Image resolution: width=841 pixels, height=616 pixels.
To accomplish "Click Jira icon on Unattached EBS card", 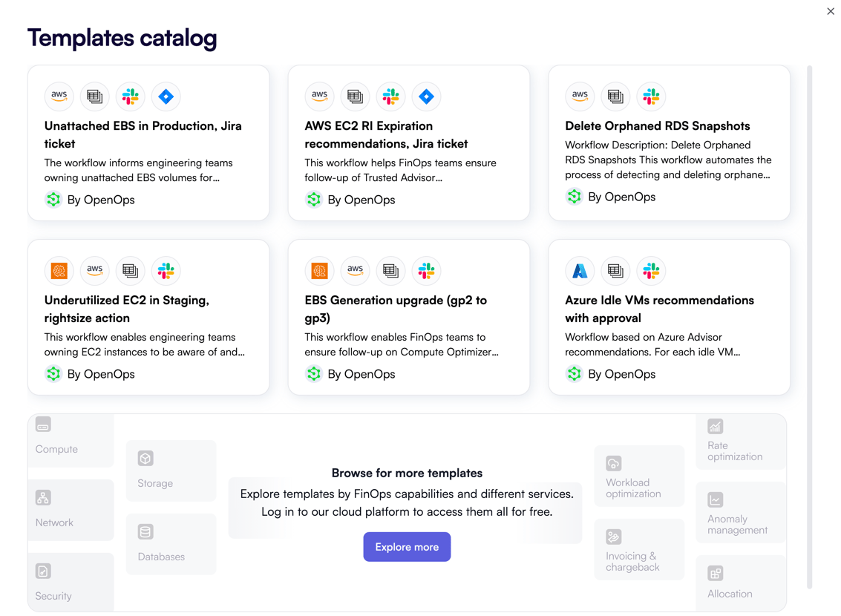I will point(166,96).
